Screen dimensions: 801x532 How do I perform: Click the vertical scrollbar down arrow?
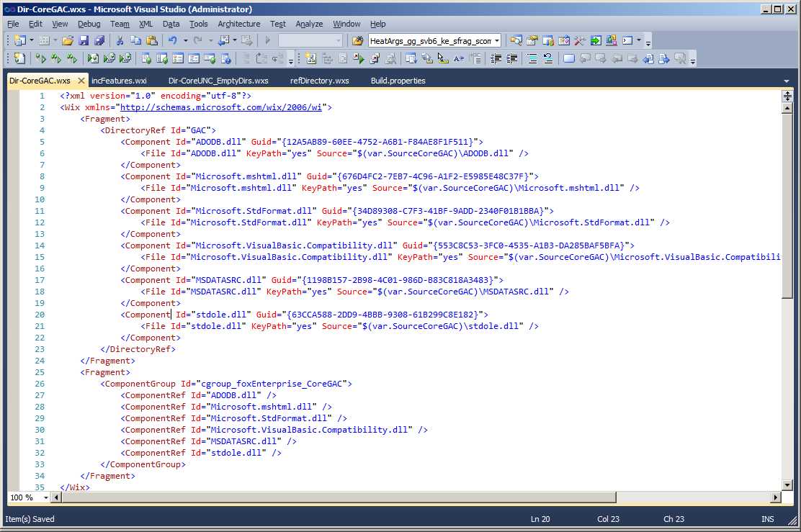tap(787, 485)
